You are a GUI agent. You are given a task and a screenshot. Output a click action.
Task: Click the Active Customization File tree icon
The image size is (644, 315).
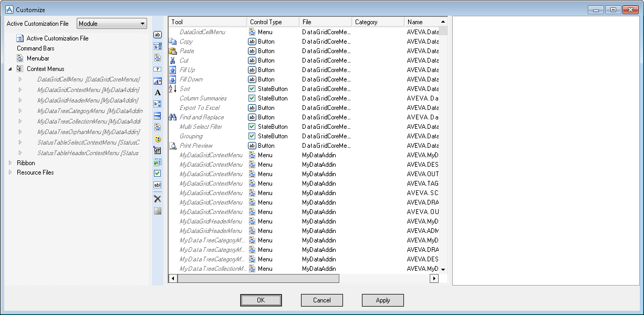[x=20, y=38]
